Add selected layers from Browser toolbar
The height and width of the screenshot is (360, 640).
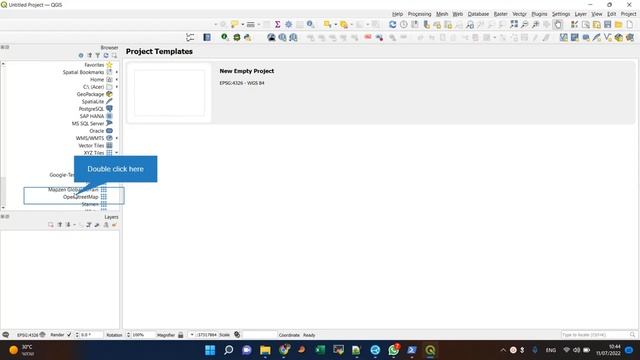114,56
